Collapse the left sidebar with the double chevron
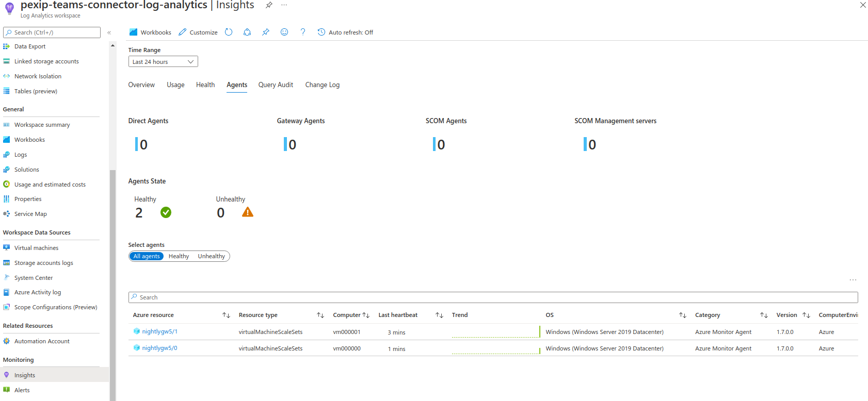Viewport: 868px width, 401px height. [109, 32]
